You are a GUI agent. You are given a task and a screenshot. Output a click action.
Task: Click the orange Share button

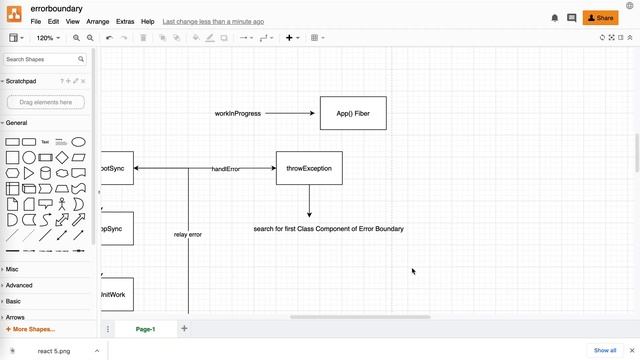click(600, 18)
